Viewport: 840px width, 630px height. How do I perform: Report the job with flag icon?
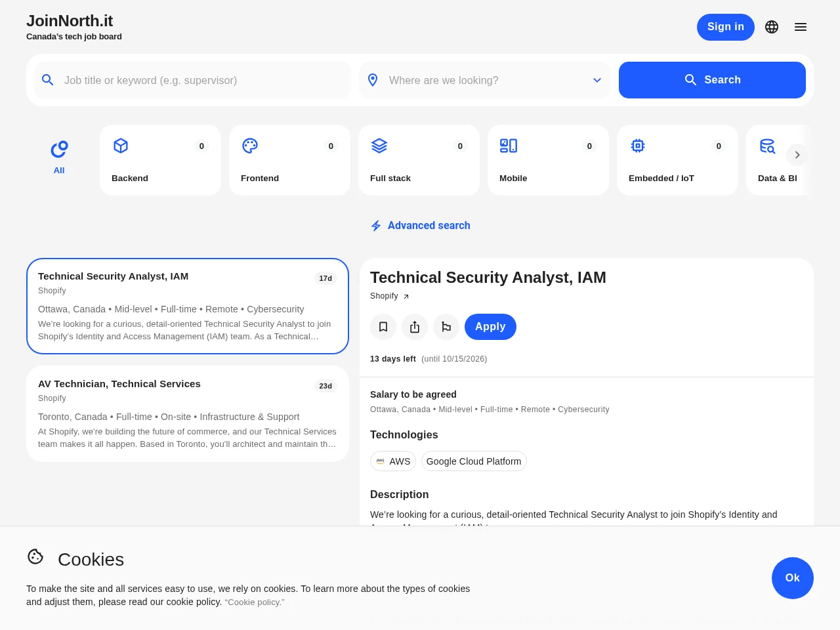click(446, 327)
